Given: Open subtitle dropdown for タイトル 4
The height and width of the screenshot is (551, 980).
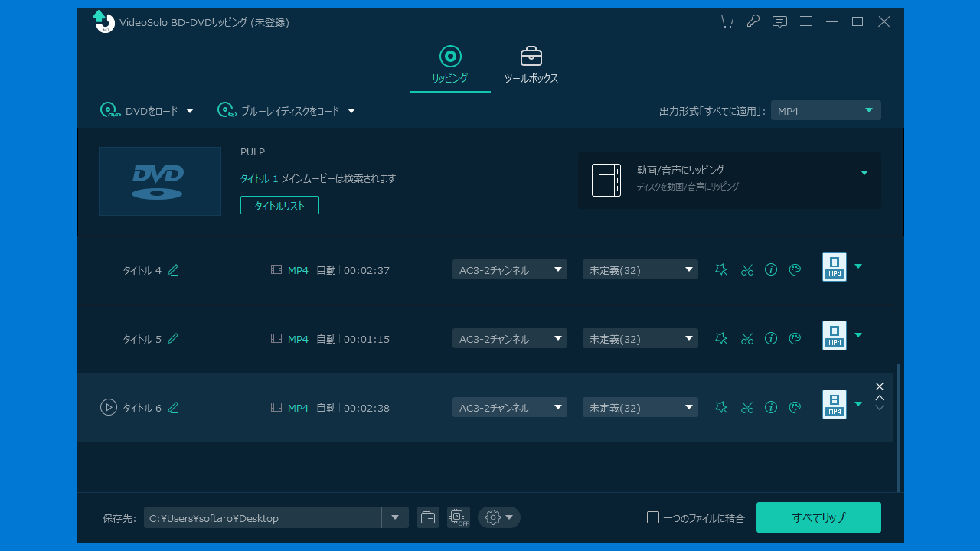Looking at the screenshot, I should click(x=640, y=269).
